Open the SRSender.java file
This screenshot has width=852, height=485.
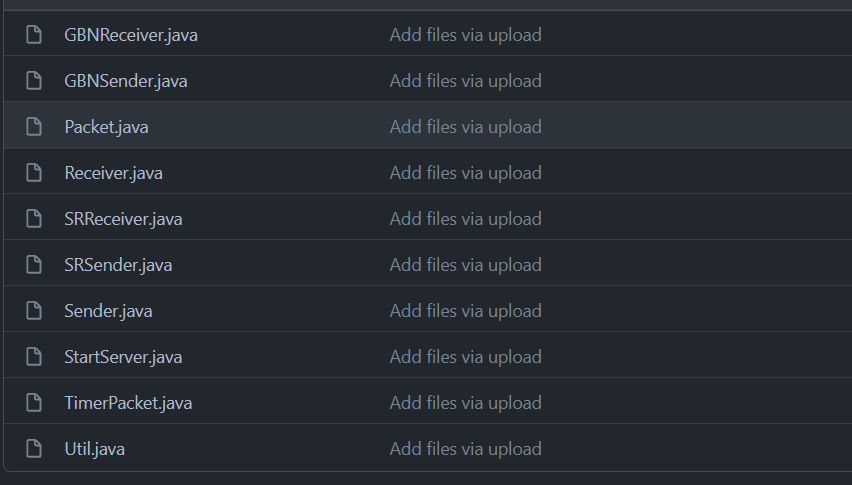click(118, 265)
